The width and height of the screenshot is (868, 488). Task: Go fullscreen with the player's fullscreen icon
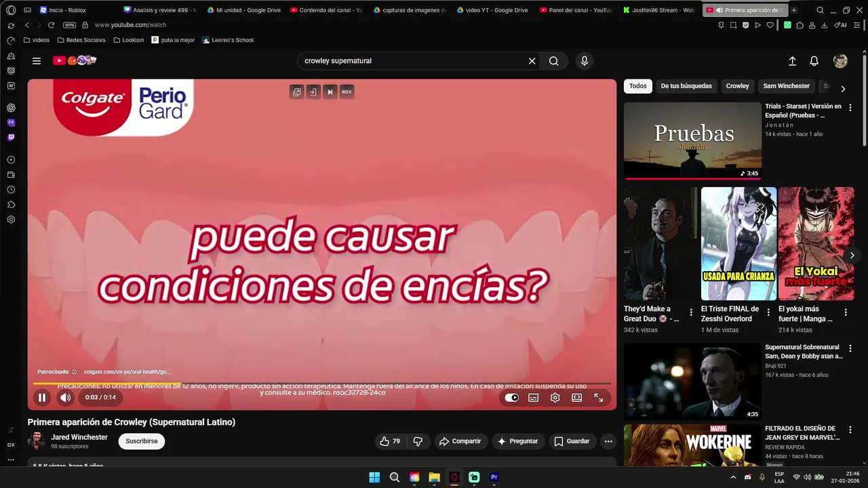599,398
